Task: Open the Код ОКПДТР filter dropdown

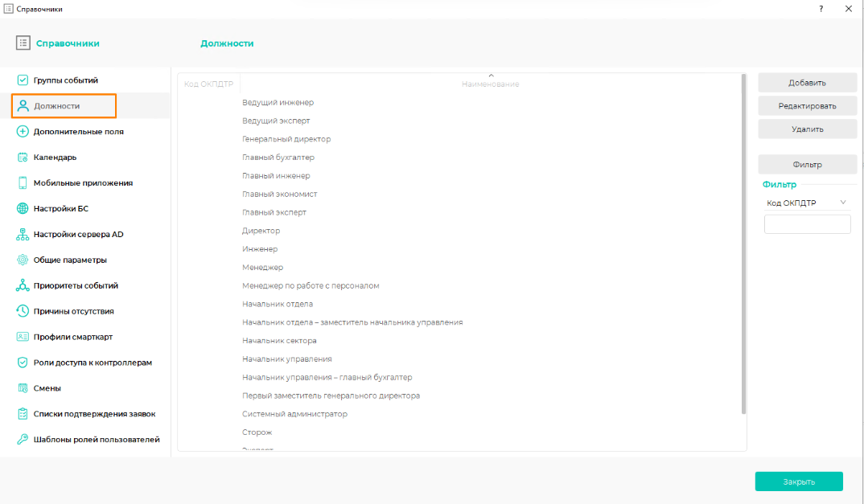Action: click(807, 203)
